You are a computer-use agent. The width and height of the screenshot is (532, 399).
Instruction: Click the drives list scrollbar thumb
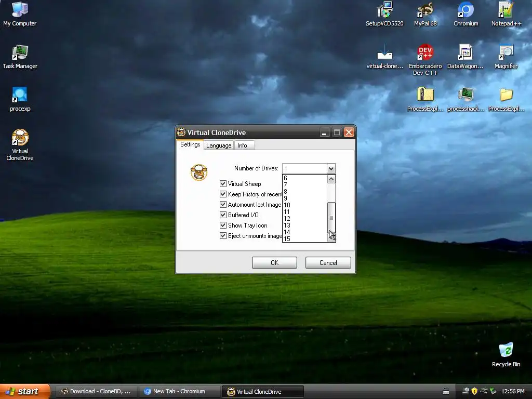click(331, 218)
